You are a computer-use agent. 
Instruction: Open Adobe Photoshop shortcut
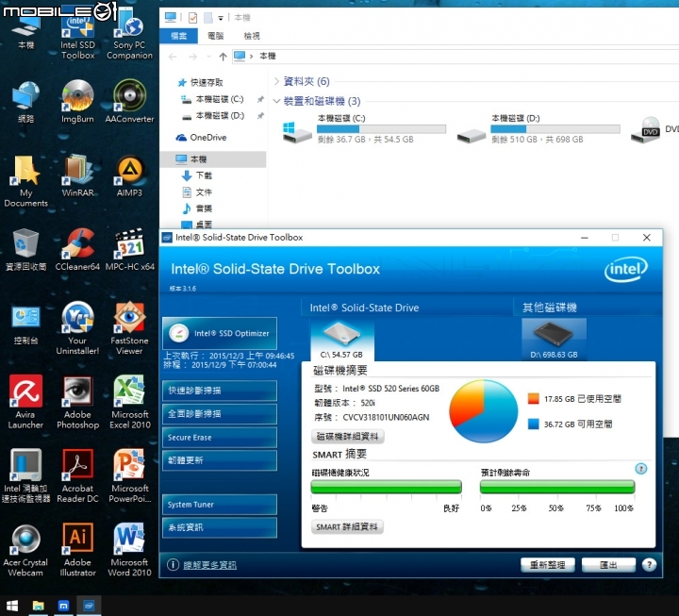coord(77,403)
